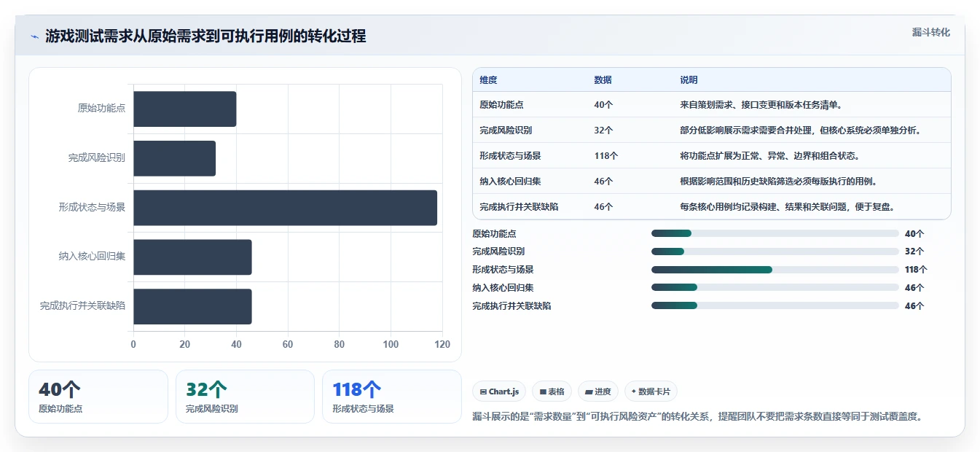Click the bar icon inside the 进度 chip
The width and height of the screenshot is (980, 452).
(589, 392)
